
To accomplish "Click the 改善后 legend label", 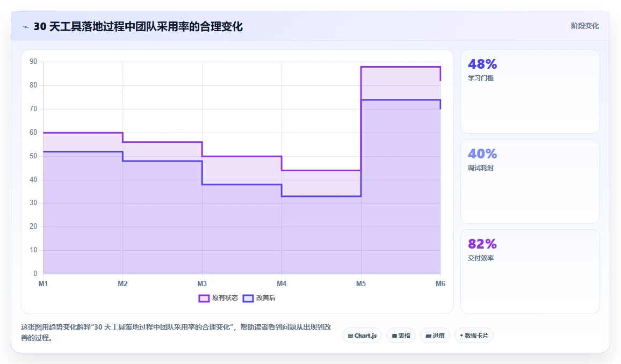I will pyautogui.click(x=266, y=298).
